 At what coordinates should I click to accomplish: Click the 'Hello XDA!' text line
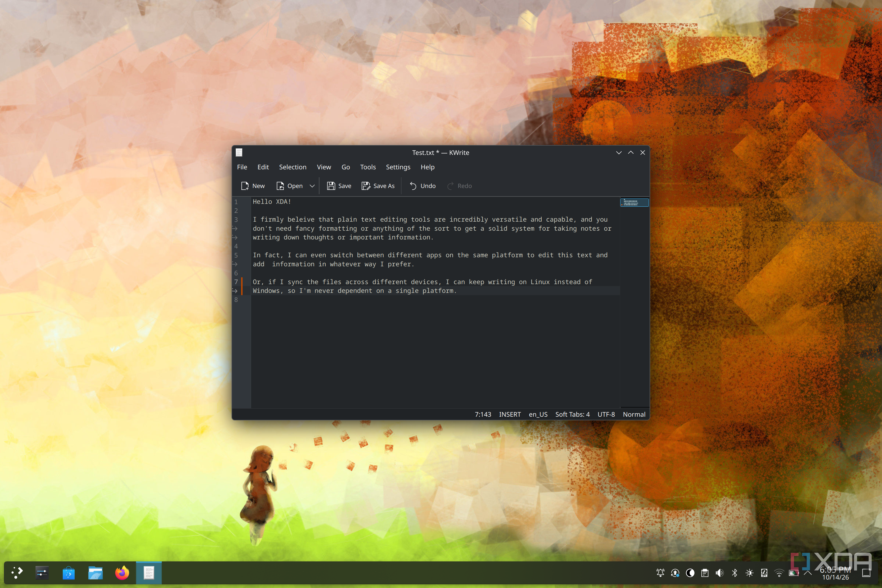pyautogui.click(x=272, y=202)
